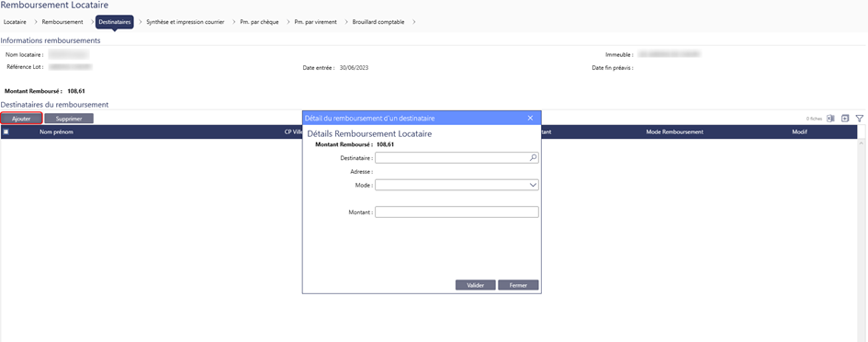Toggle the select-all checkbox in table header
Image resolution: width=868 pixels, height=342 pixels.
pos(6,131)
